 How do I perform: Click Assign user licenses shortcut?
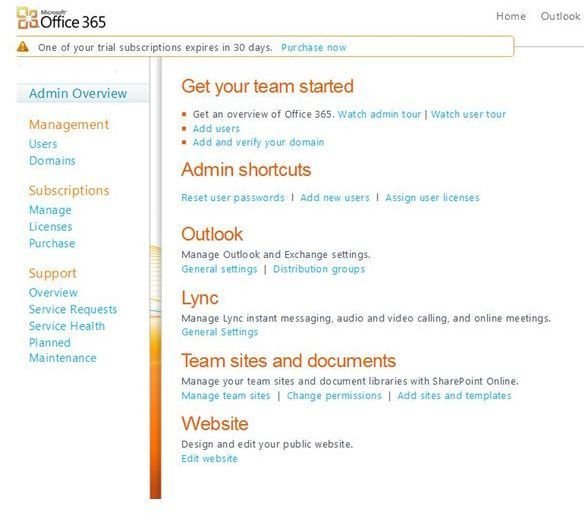[432, 198]
